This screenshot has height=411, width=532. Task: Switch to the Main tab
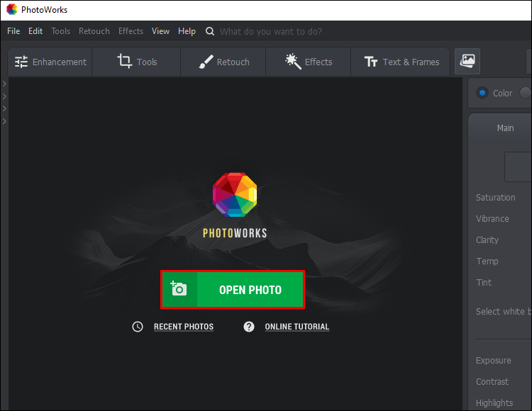coord(505,128)
